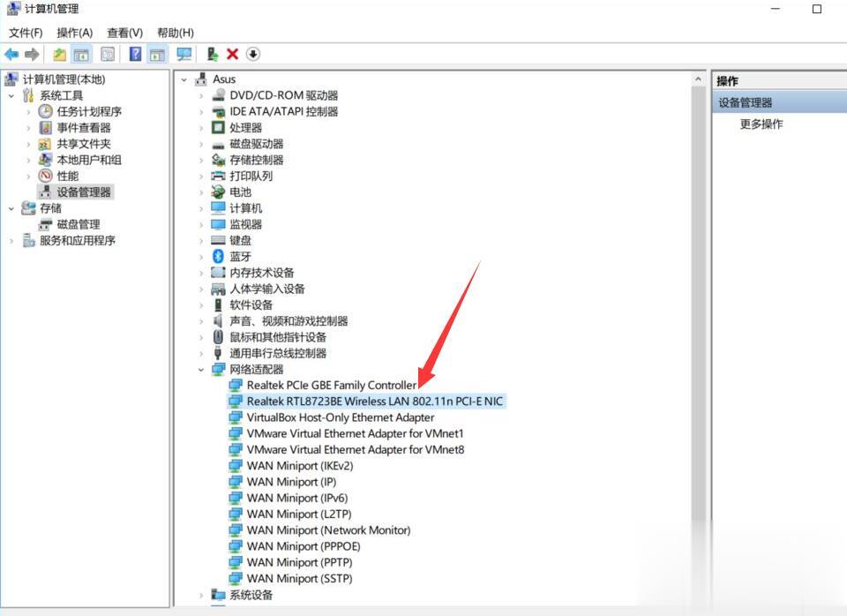Viewport: 847px width, 616px height.
Task: Click the Back arrow toolbar icon
Action: pyautogui.click(x=11, y=54)
